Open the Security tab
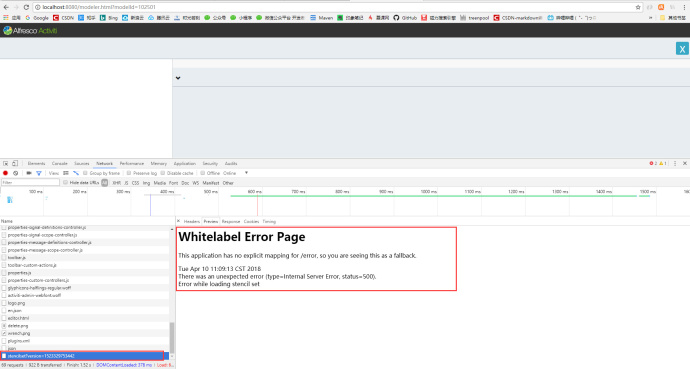This screenshot has width=690, height=369. pyautogui.click(x=210, y=164)
